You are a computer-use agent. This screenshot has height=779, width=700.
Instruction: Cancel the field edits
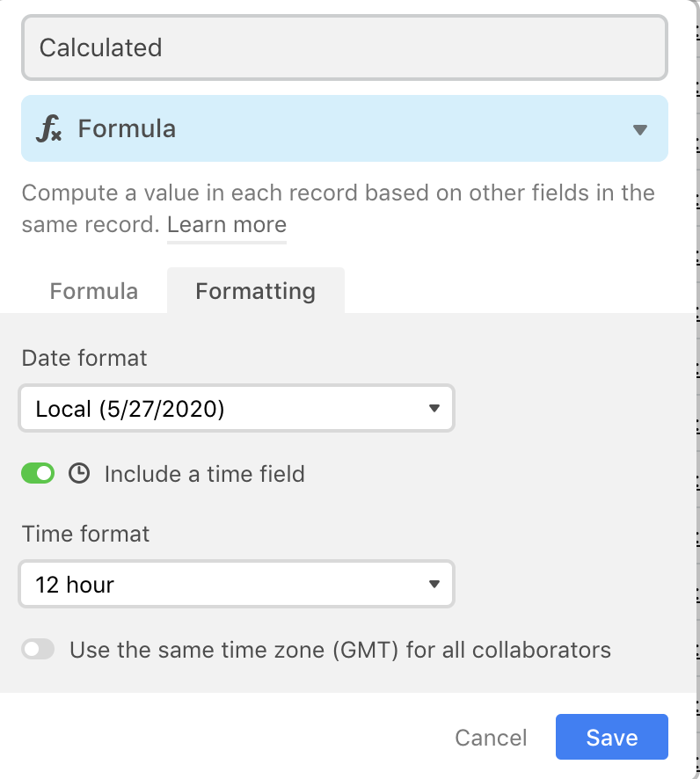click(491, 738)
